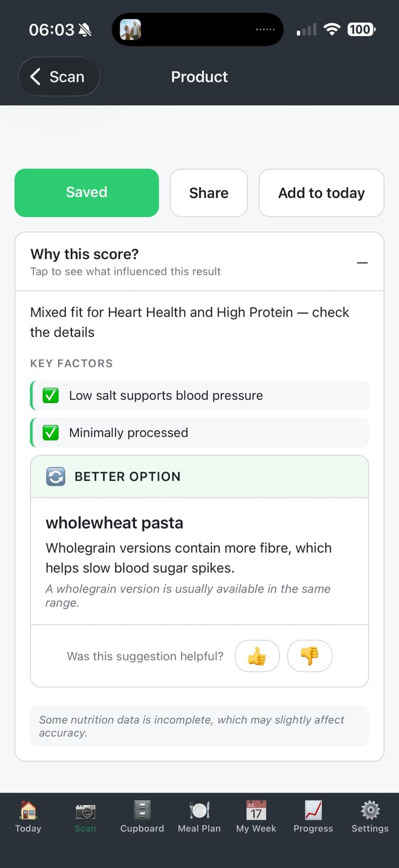The image size is (399, 868).
Task: Tap the back chevron next to Scan
Action: point(35,77)
